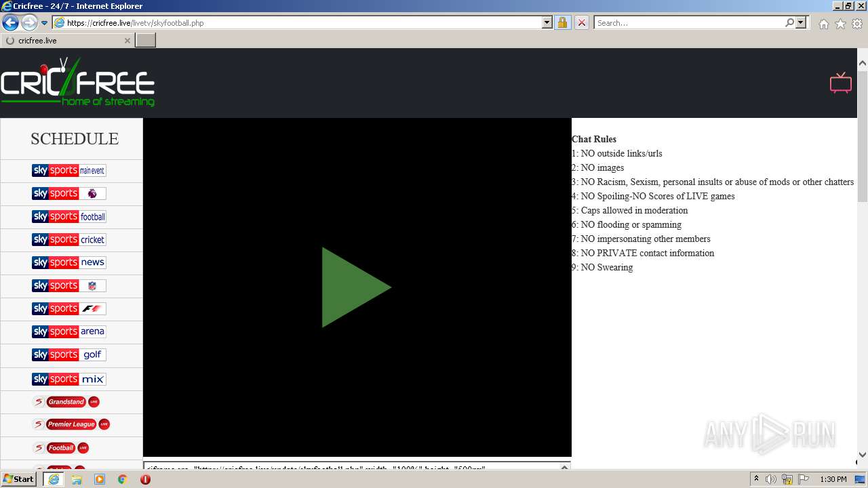The image size is (868, 488).
Task: Open the Sky Sports Arena channel
Action: (69, 332)
